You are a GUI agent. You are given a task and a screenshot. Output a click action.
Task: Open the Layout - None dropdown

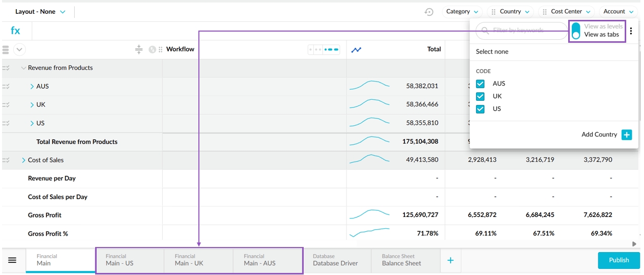(40, 12)
